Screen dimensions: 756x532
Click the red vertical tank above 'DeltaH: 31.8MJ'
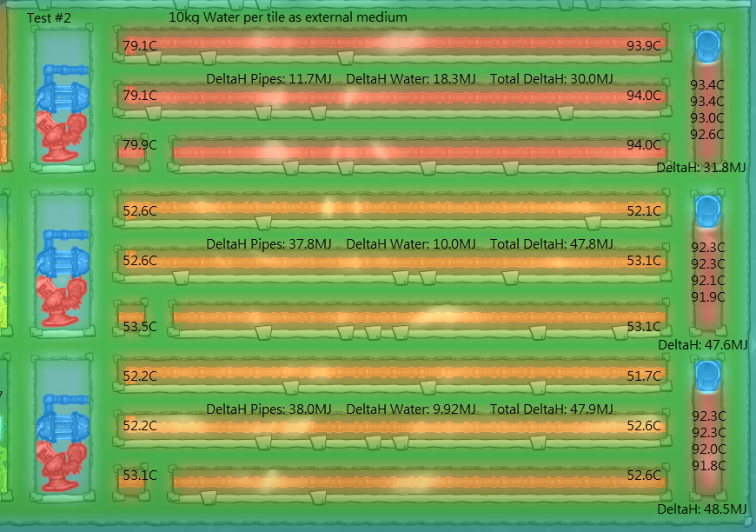708,113
